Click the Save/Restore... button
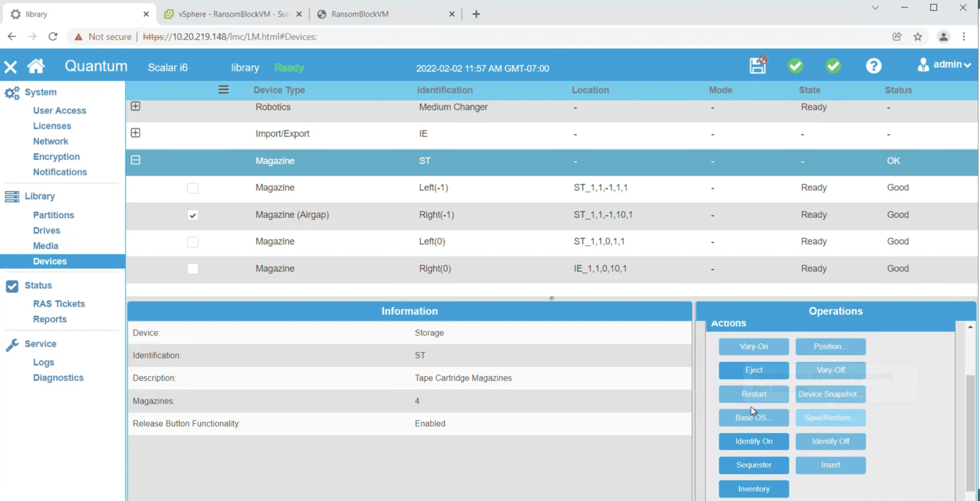The width and height of the screenshot is (980, 501). (830, 418)
